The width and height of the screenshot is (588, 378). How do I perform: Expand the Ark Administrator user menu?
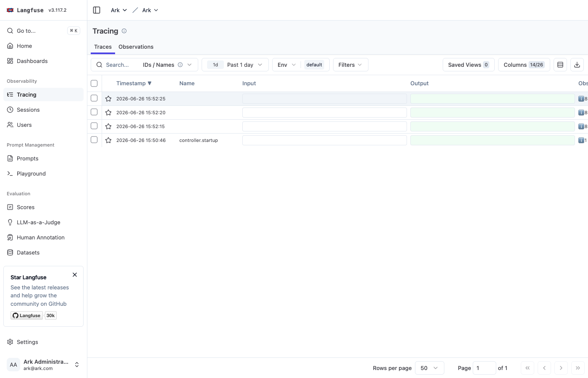pos(44,365)
